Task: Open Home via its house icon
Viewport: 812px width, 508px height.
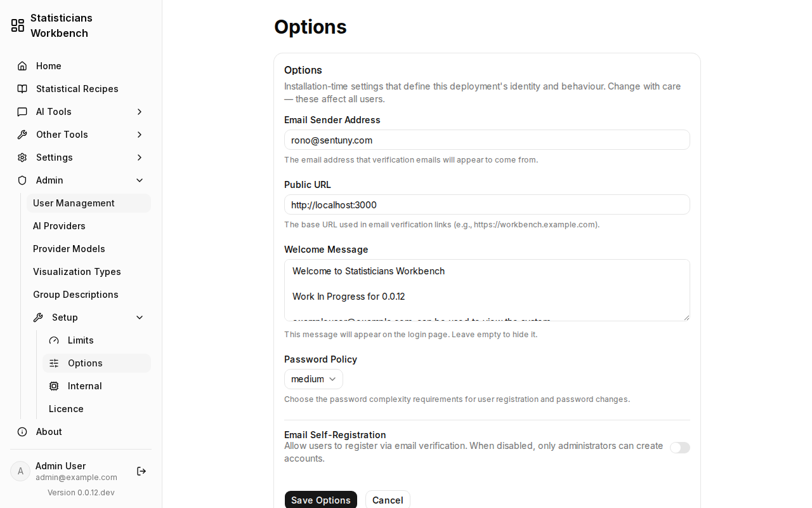Action: point(22,66)
